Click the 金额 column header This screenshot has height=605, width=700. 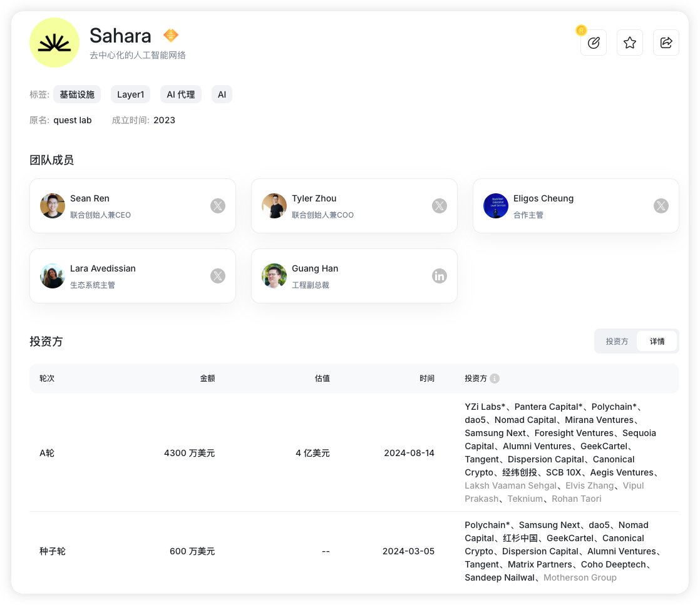coord(208,379)
